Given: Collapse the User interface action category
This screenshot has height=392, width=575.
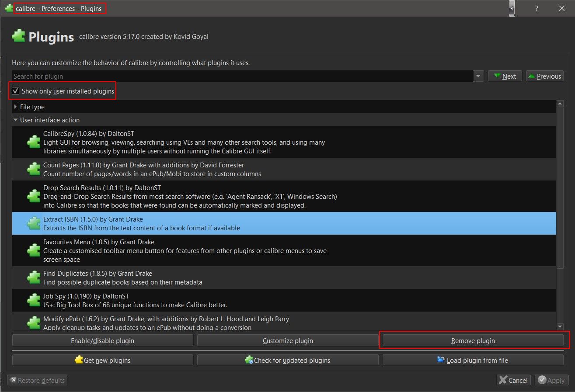Looking at the screenshot, I should (x=16, y=120).
